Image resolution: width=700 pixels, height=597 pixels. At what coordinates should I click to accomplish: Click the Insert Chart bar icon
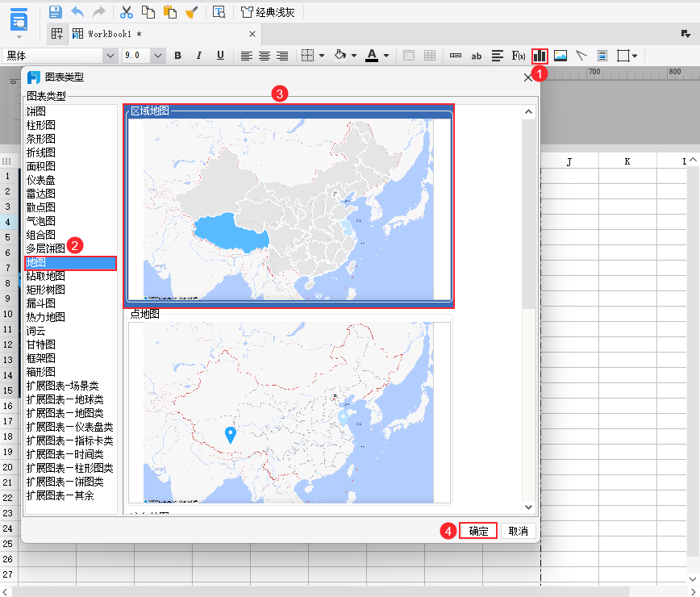tap(540, 56)
